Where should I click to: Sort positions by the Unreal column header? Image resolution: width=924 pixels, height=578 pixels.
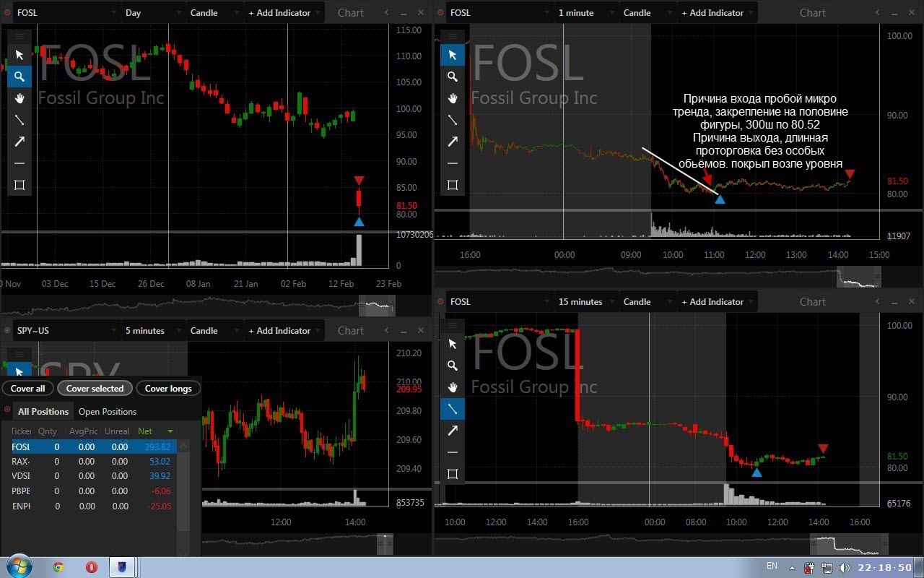pyautogui.click(x=117, y=431)
